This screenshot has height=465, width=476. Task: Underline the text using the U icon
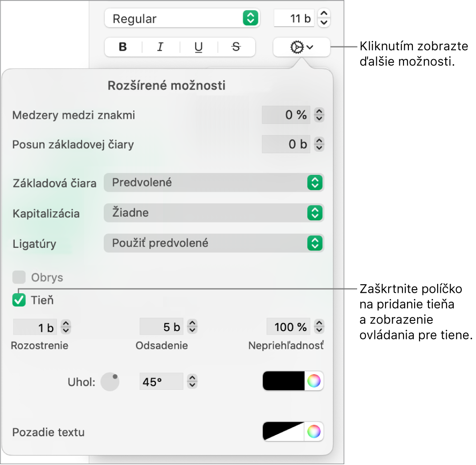198,47
